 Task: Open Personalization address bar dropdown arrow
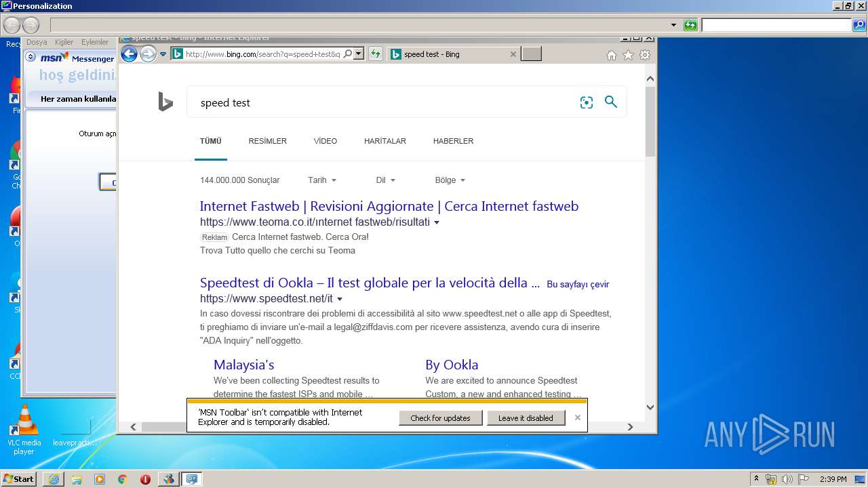click(x=673, y=25)
